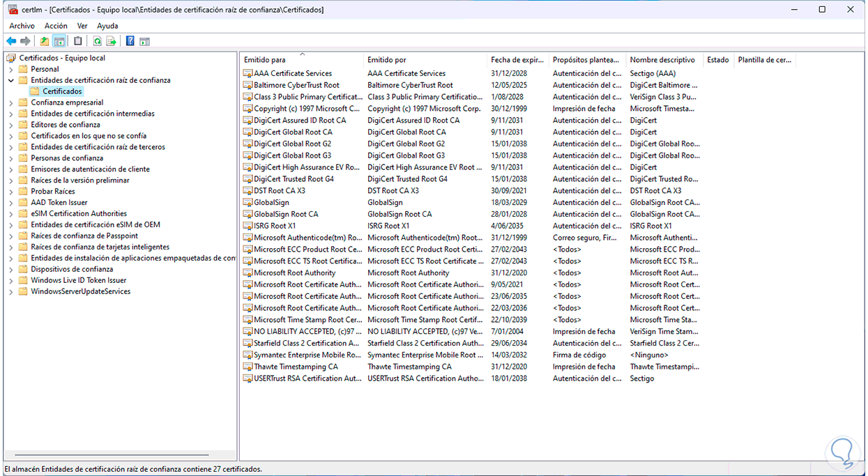
Task: Expand the Personal tree node
Action: [11, 69]
